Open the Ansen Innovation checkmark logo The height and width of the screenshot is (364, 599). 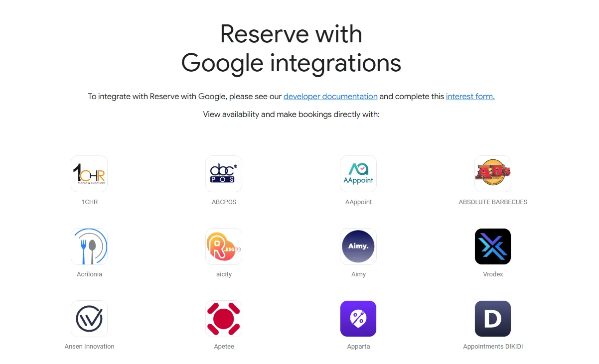pos(89,319)
